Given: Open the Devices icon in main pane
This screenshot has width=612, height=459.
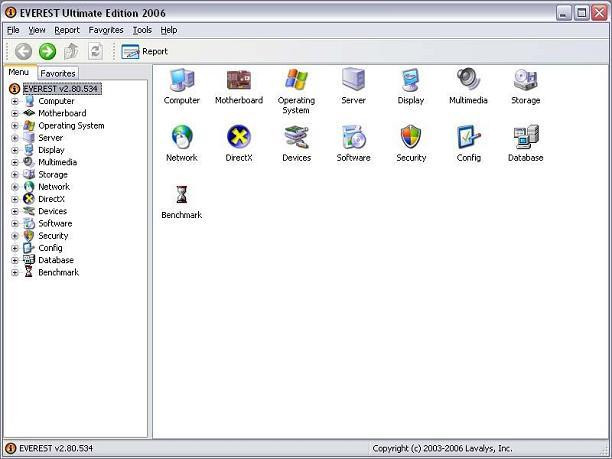Looking at the screenshot, I should pos(296,137).
